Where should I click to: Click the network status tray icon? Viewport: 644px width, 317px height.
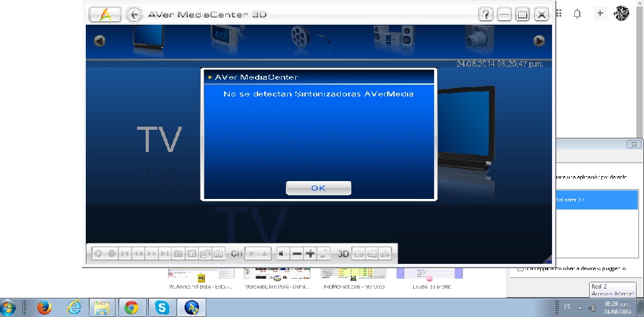click(x=592, y=308)
